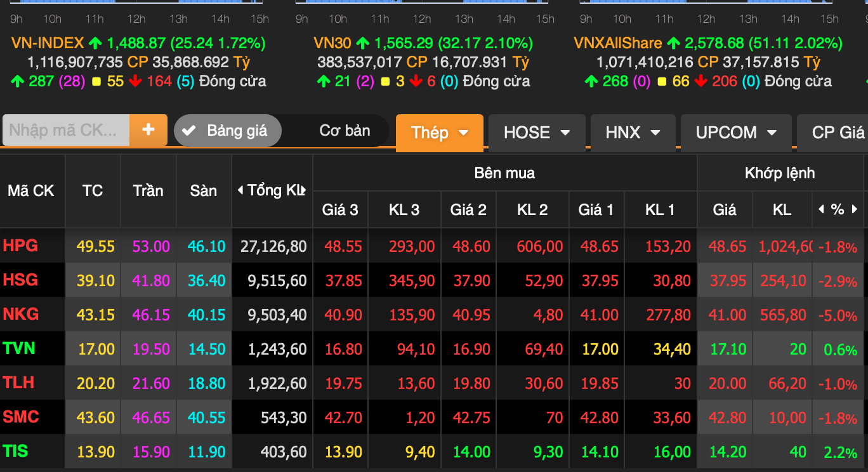Image resolution: width=868 pixels, height=472 pixels.
Task: Click HPG total volume 27,126,80
Action: 273,246
